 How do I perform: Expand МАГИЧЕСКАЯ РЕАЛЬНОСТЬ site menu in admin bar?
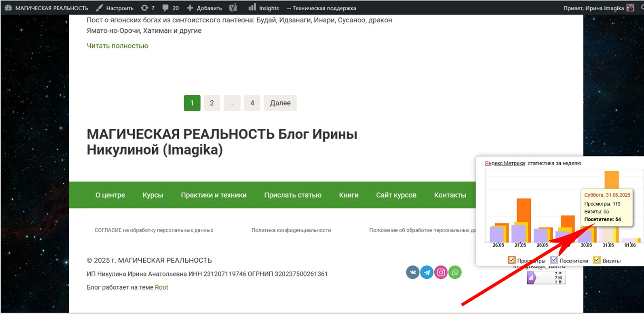pyautogui.click(x=47, y=8)
